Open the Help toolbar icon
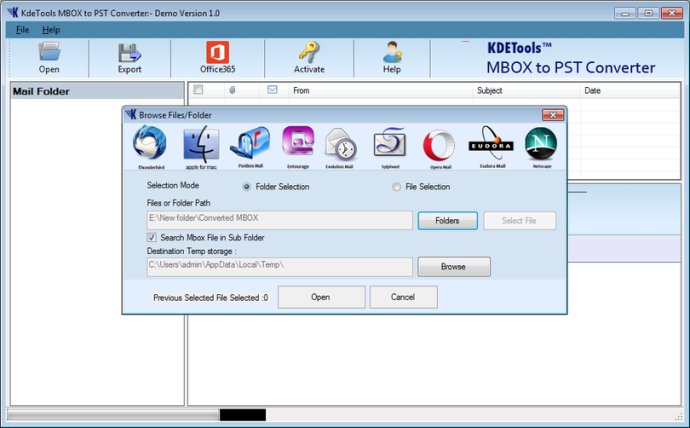The height and width of the screenshot is (428, 690). 392,52
